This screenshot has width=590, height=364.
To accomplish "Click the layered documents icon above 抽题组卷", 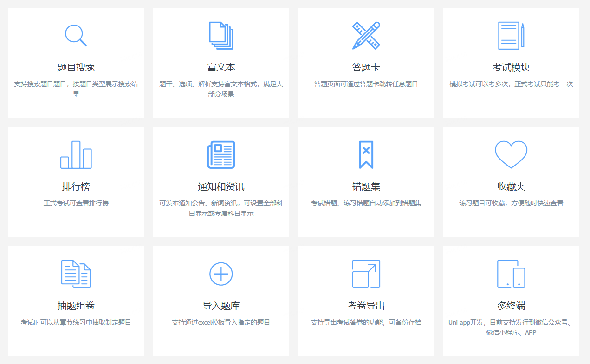I will (x=76, y=273).
